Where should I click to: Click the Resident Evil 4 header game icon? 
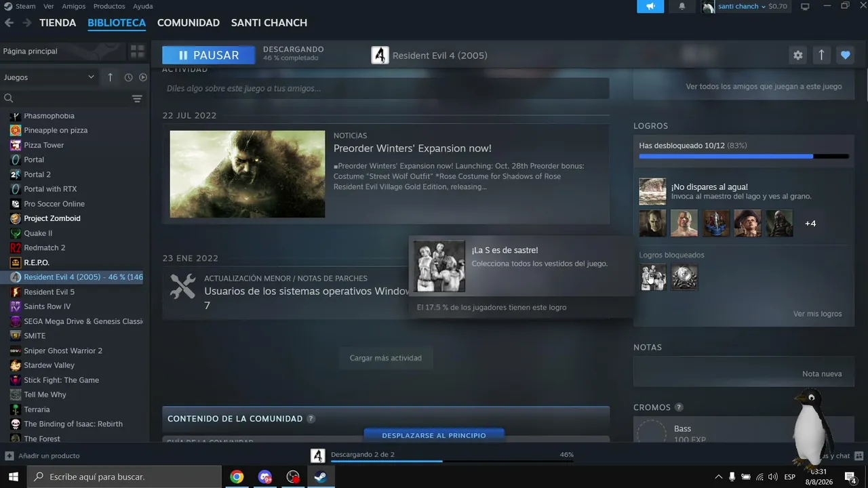(x=380, y=56)
